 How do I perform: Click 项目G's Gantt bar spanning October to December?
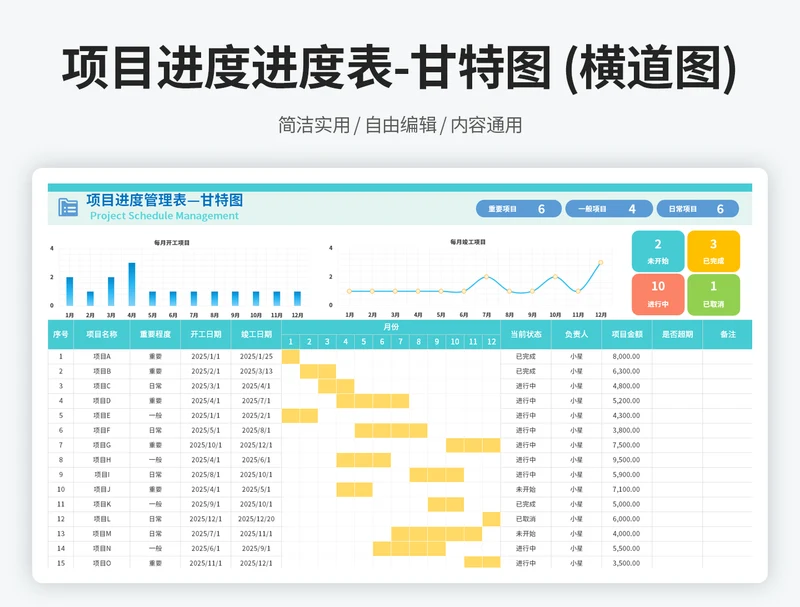coord(473,445)
